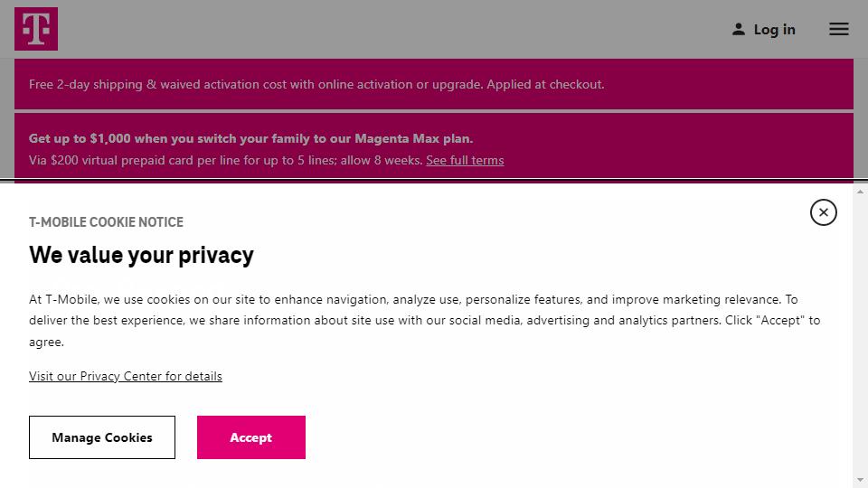Viewport: 868px width, 488px height.
Task: Accept cookies with the magenta Accept button
Action: (250, 437)
